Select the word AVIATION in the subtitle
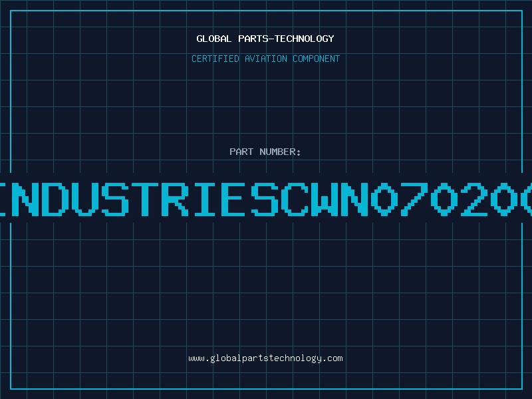The height and width of the screenshot is (399, 532). coord(266,59)
